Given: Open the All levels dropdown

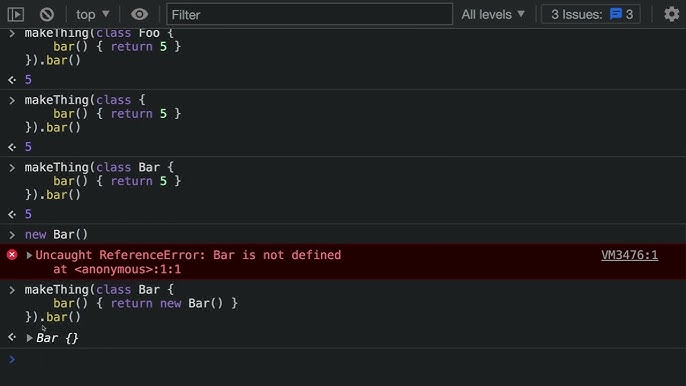Looking at the screenshot, I should pyautogui.click(x=493, y=14).
